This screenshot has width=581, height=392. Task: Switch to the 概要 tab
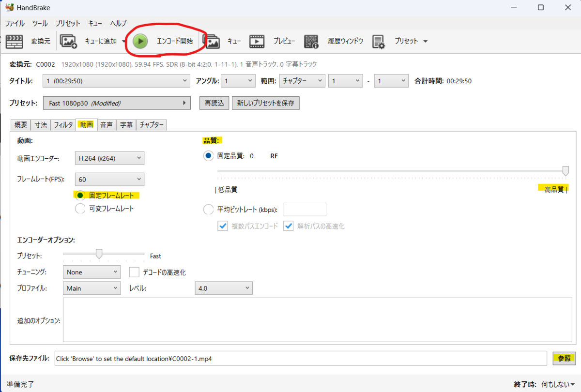pyautogui.click(x=21, y=125)
